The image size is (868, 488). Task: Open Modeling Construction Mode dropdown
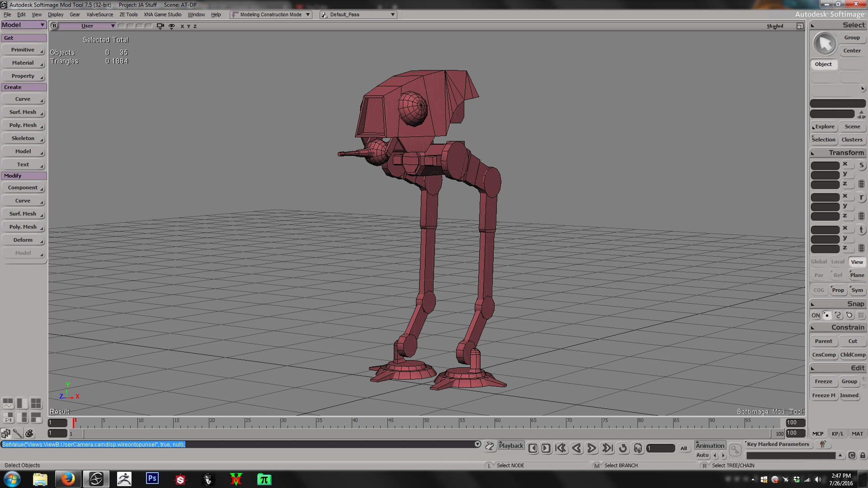point(271,14)
